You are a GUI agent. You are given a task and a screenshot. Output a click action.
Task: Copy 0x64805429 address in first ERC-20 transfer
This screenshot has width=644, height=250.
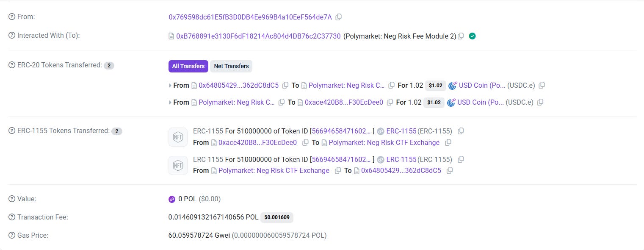coord(285,85)
